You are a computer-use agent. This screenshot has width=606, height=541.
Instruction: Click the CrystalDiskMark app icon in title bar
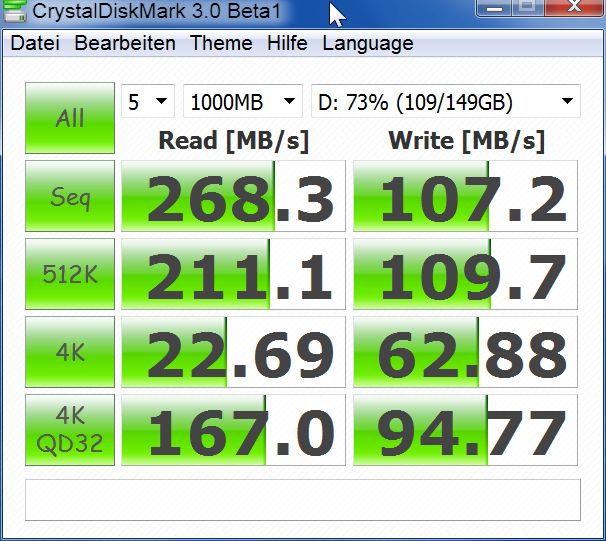point(15,10)
